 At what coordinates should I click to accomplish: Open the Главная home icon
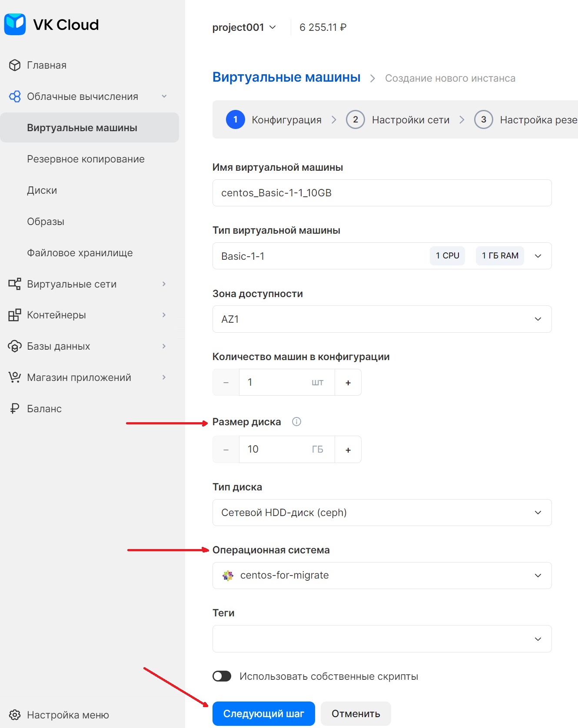pyautogui.click(x=15, y=65)
